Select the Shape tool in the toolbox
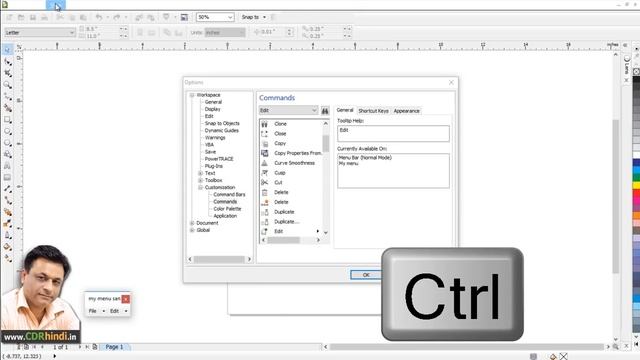 point(7,62)
